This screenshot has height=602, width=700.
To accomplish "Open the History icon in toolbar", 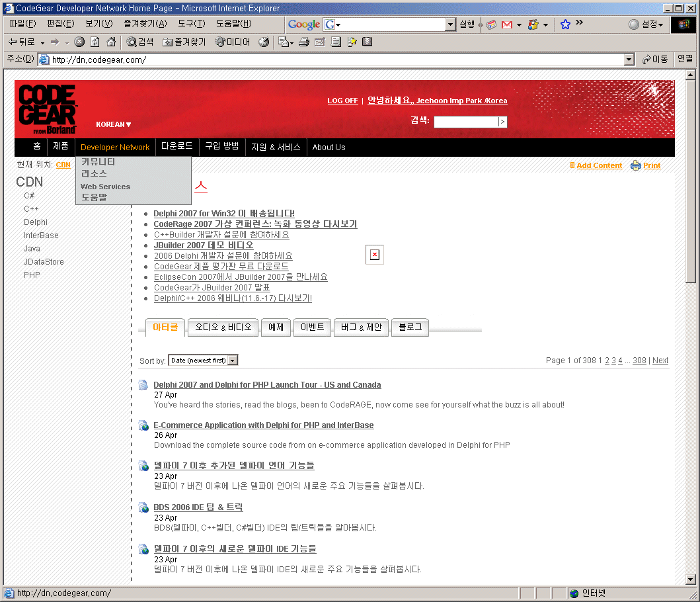I will [x=264, y=42].
